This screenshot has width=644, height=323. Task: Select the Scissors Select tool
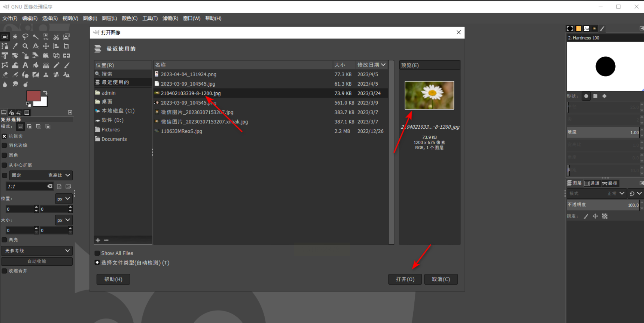[x=56, y=37]
